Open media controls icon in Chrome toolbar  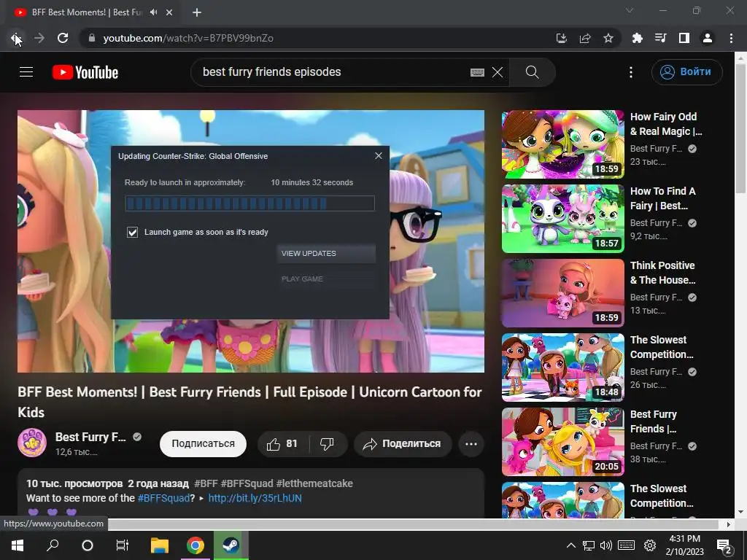pyautogui.click(x=660, y=38)
